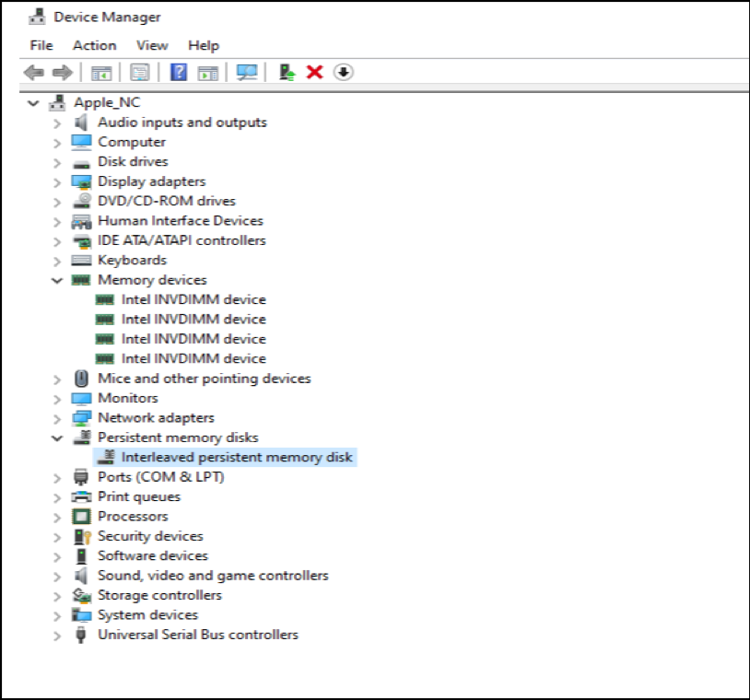This screenshot has height=700, width=750.
Task: Select the last Intel INVDIMM device
Action: [193, 358]
